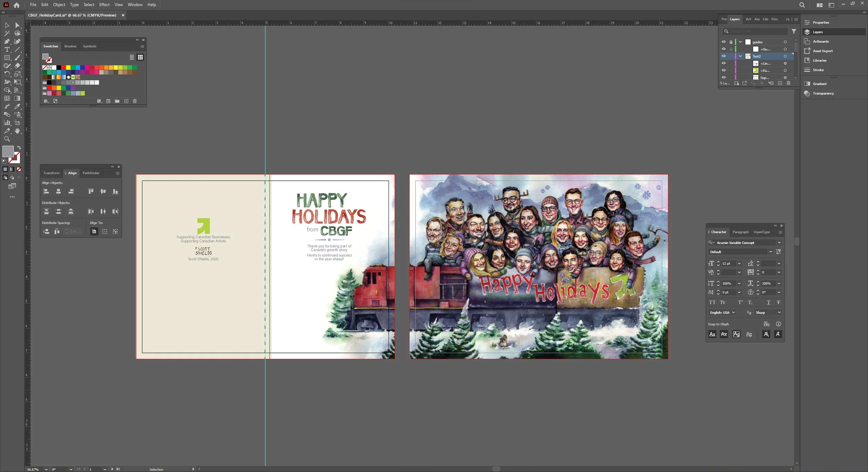Click Vertical Distribute Center icon
The height and width of the screenshot is (472, 868).
[59, 211]
